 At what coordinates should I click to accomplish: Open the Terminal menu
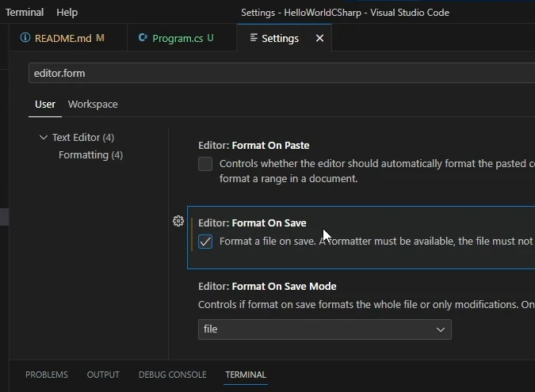25,12
